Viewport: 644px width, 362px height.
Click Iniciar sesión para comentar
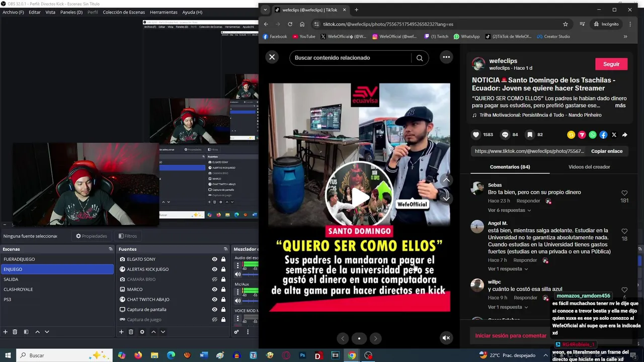[x=511, y=336]
